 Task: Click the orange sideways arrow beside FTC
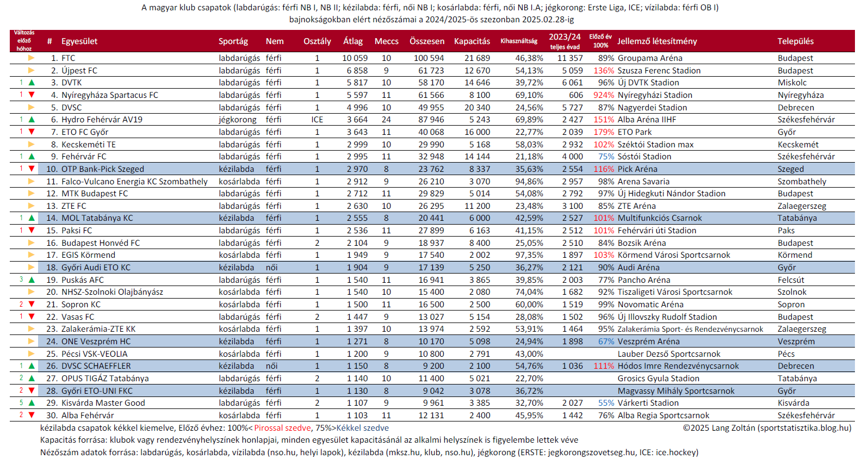tap(32, 58)
